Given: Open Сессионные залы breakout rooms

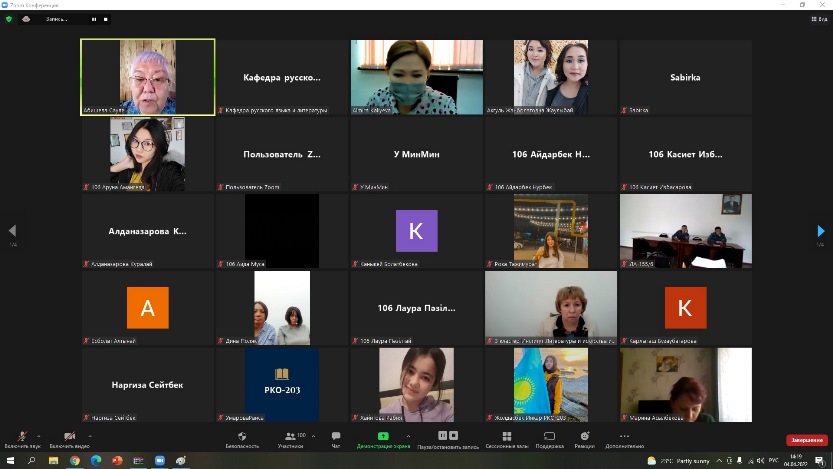Looking at the screenshot, I should tap(507, 438).
